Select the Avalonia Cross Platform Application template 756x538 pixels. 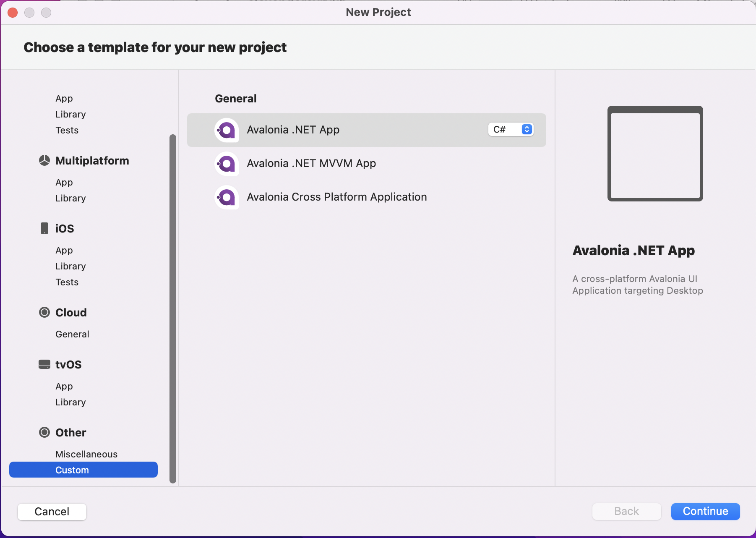tap(367, 197)
